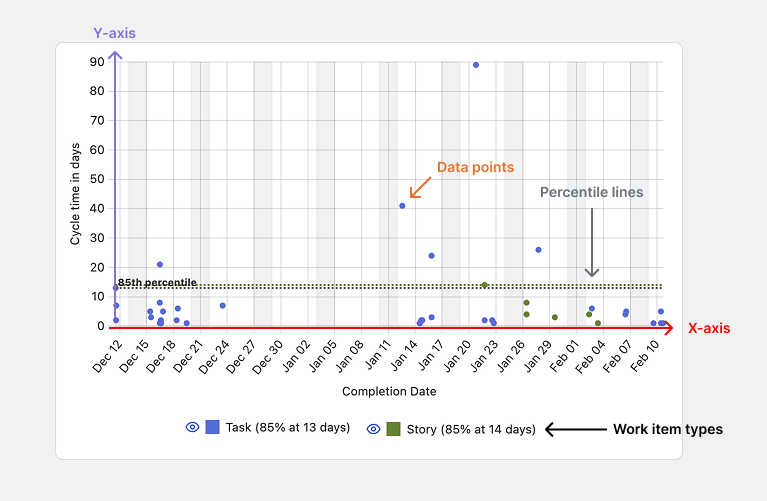Select the 21-day data point near Dec 16

[x=160, y=265]
